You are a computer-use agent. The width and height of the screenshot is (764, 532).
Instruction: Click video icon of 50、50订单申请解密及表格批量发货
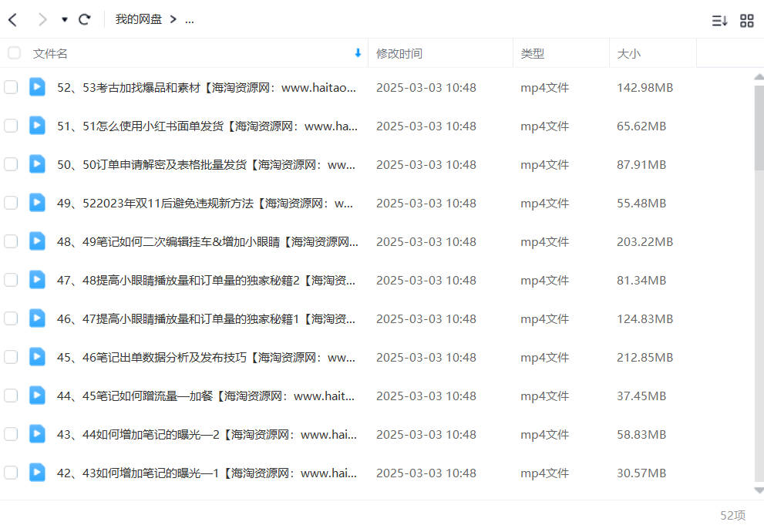click(37, 163)
